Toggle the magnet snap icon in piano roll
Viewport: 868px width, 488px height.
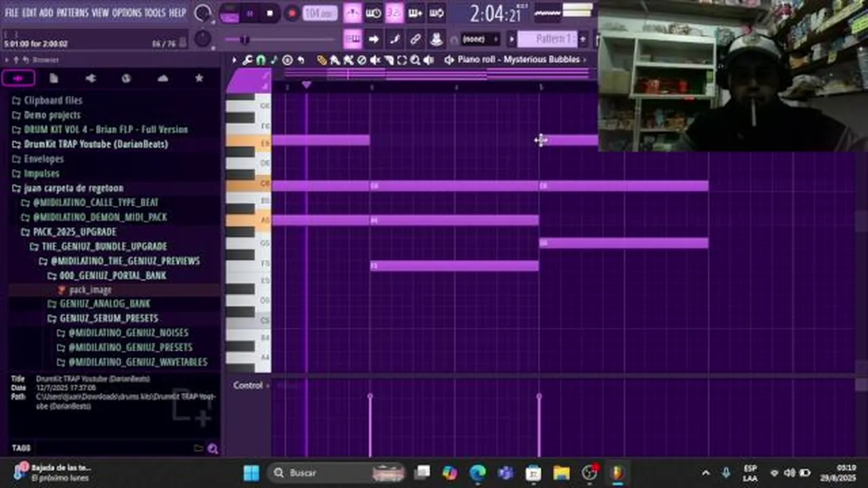point(261,60)
